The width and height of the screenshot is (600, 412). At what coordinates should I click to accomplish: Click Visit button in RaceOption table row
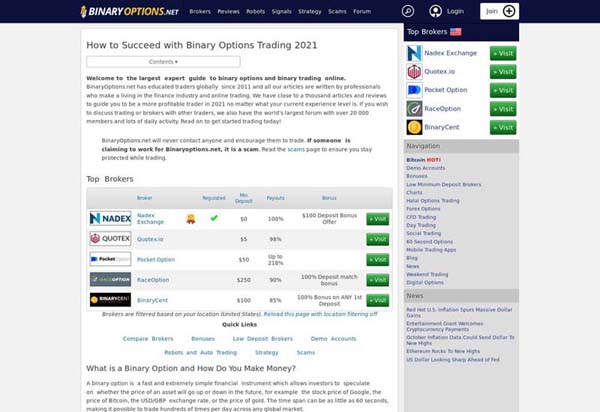pos(378,280)
